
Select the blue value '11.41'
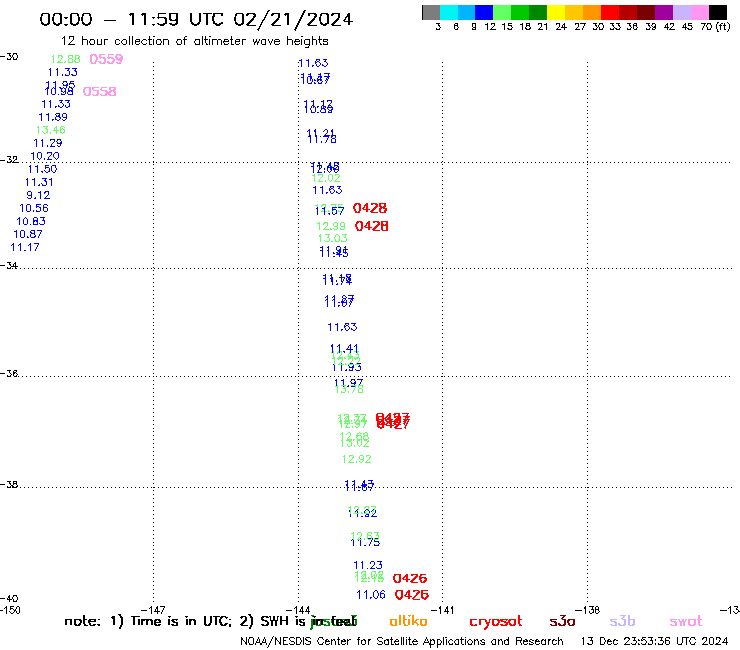pyautogui.click(x=344, y=348)
